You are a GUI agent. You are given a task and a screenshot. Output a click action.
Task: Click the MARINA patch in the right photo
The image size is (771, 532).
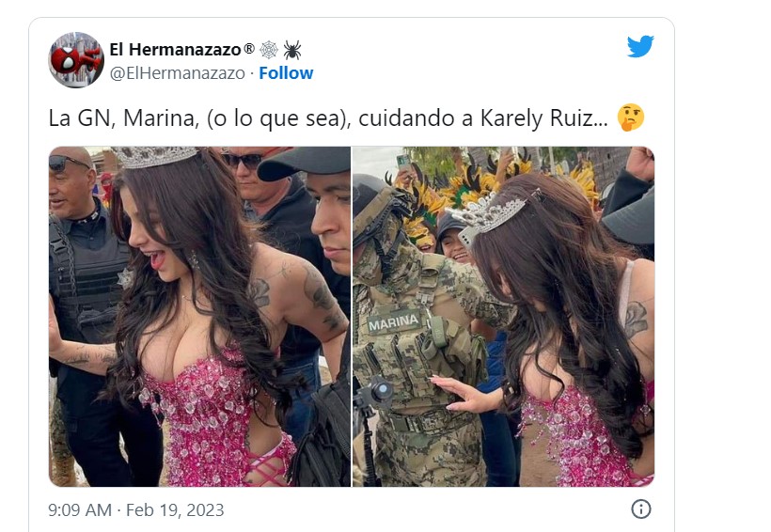393,323
